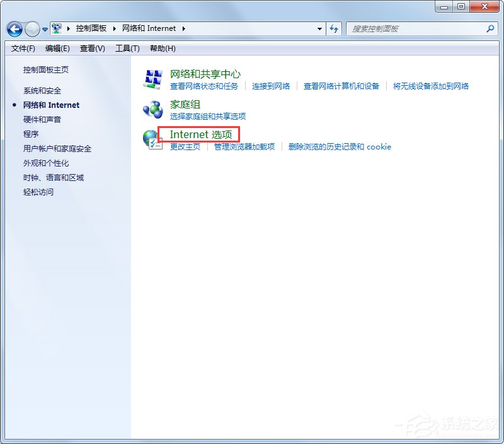Open the address bar dropdown arrow
The image size is (504, 444).
[x=319, y=29]
